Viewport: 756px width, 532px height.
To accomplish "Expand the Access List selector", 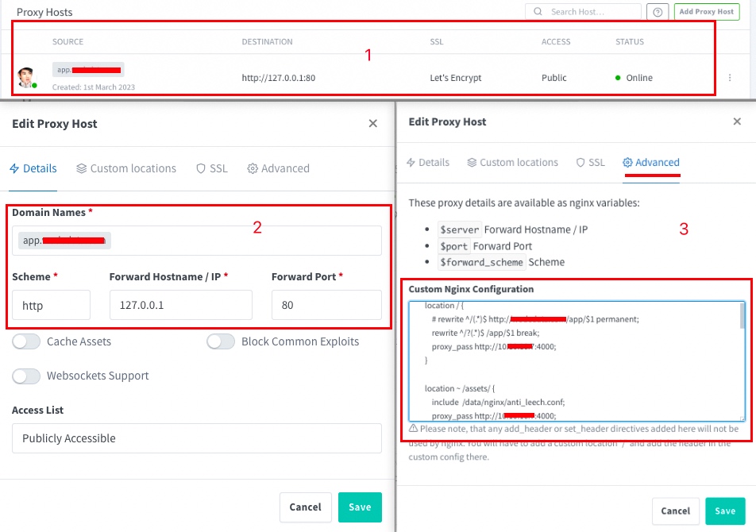I will [196, 438].
